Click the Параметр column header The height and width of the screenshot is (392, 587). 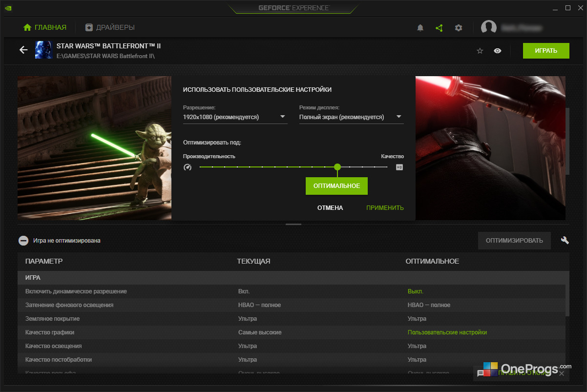[x=44, y=261]
